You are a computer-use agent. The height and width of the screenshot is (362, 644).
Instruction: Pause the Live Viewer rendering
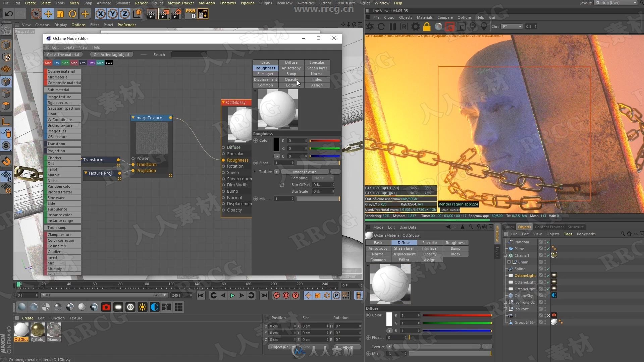393,26
